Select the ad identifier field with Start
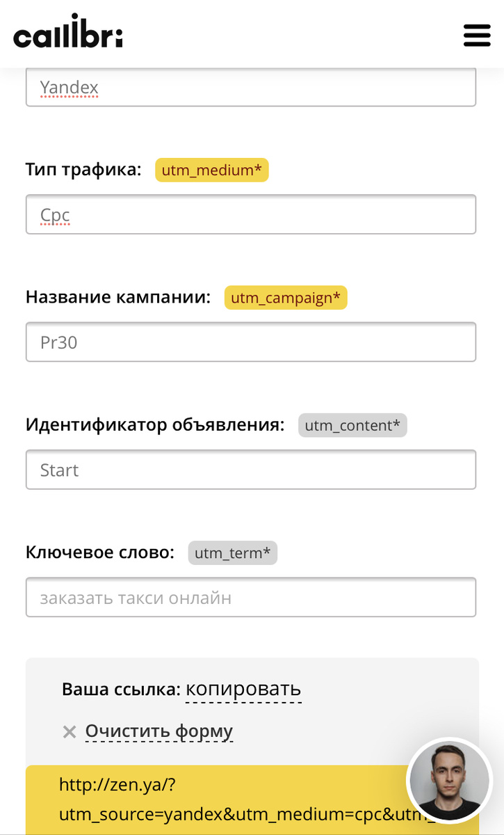This screenshot has width=504, height=835. [250, 470]
